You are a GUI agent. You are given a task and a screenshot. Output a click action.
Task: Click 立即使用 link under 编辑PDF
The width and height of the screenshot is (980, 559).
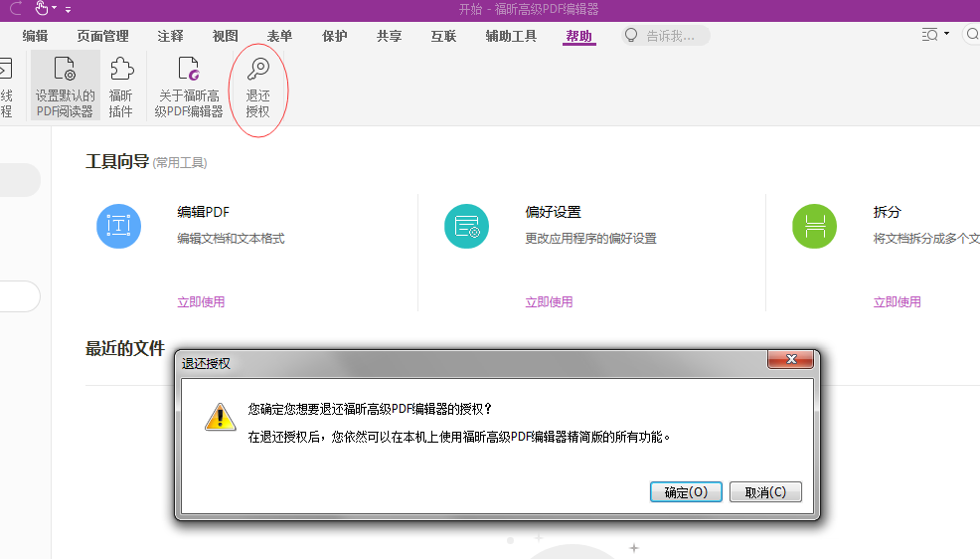(x=201, y=301)
